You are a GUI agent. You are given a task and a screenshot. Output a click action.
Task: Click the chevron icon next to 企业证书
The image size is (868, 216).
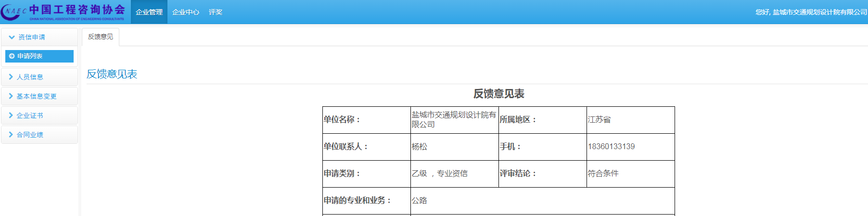(11, 115)
